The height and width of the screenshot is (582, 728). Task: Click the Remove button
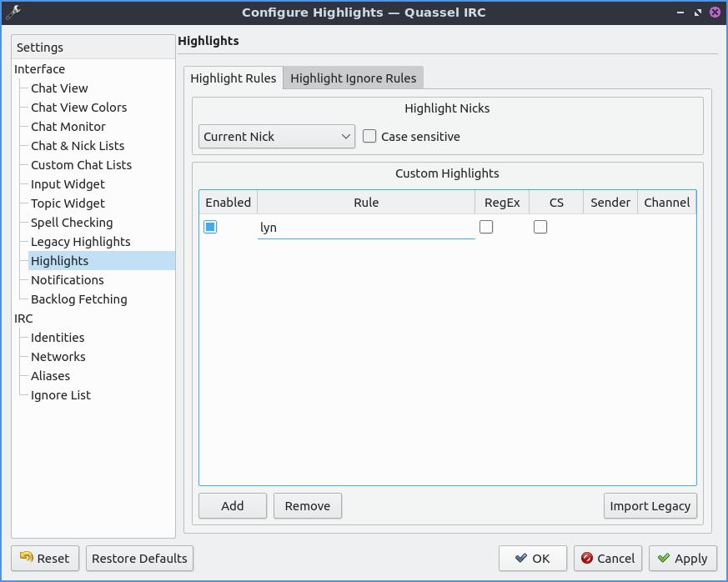(308, 506)
